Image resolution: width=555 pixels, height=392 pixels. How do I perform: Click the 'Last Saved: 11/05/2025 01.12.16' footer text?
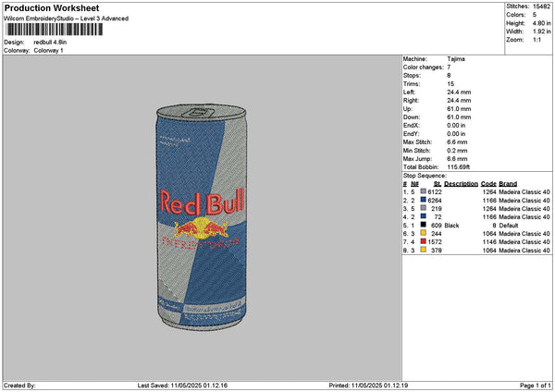pyautogui.click(x=182, y=386)
